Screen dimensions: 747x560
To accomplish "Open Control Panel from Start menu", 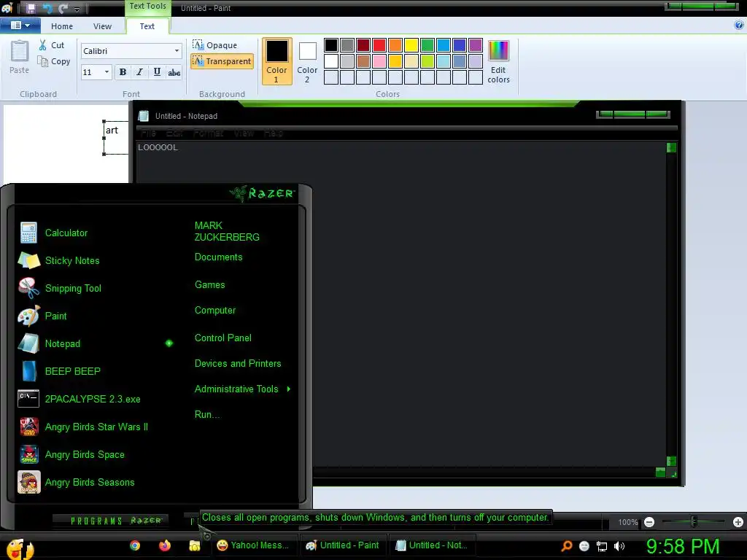I will pos(223,338).
